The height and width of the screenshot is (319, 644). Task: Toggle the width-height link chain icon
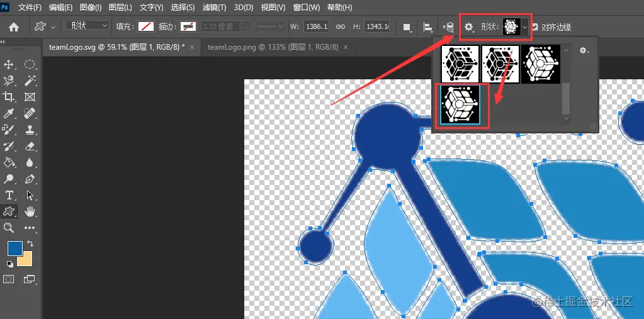point(341,26)
